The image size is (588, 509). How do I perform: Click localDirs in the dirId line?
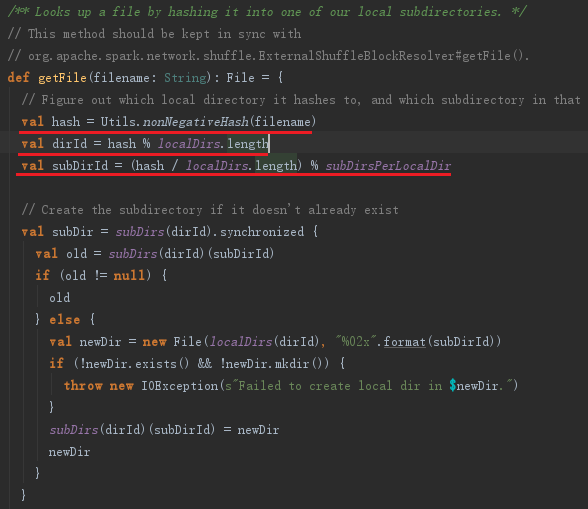[x=189, y=144]
